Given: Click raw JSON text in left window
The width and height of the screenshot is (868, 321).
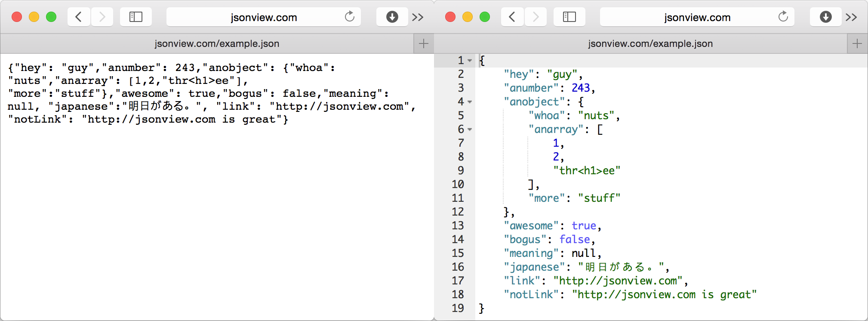Looking at the screenshot, I should click(x=212, y=93).
